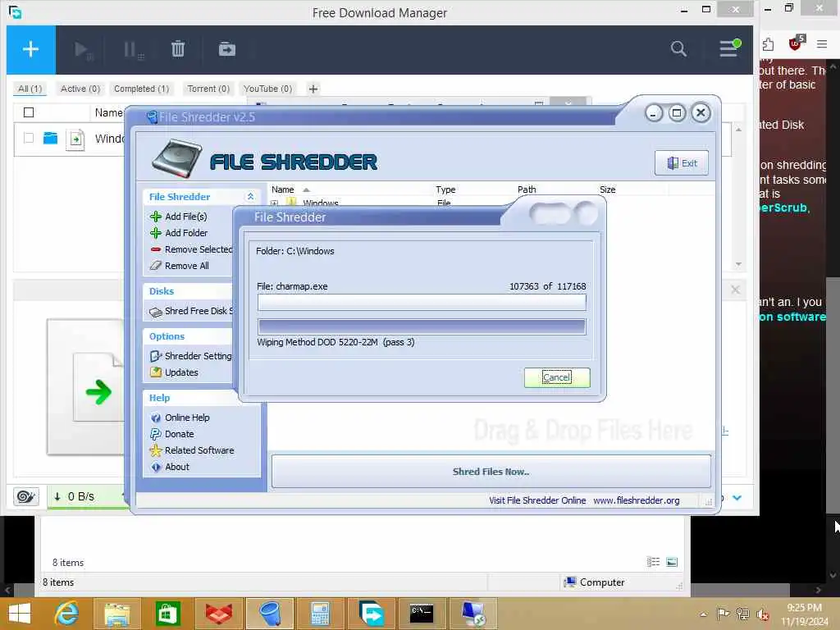
Task: Open Calculator from the taskbar
Action: click(x=320, y=614)
